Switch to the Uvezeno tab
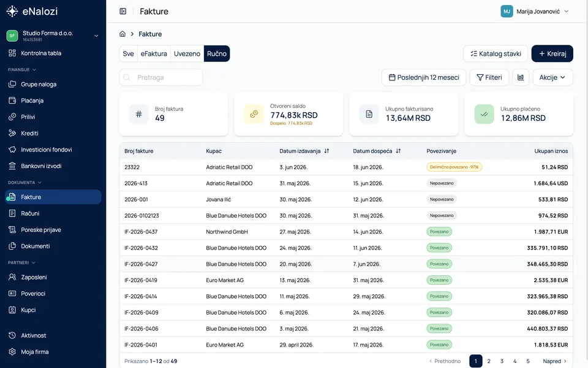This screenshot has width=588, height=368. click(187, 54)
